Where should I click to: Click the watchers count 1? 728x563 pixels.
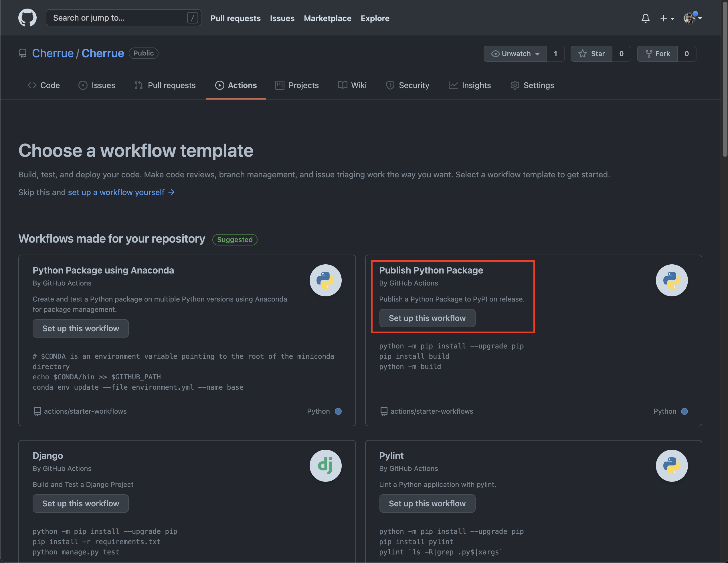[555, 53]
